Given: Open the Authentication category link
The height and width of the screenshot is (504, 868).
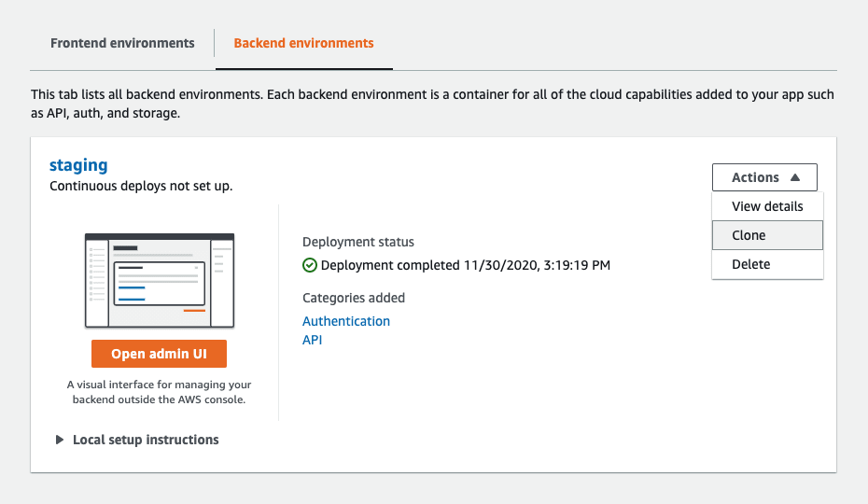Looking at the screenshot, I should point(346,321).
